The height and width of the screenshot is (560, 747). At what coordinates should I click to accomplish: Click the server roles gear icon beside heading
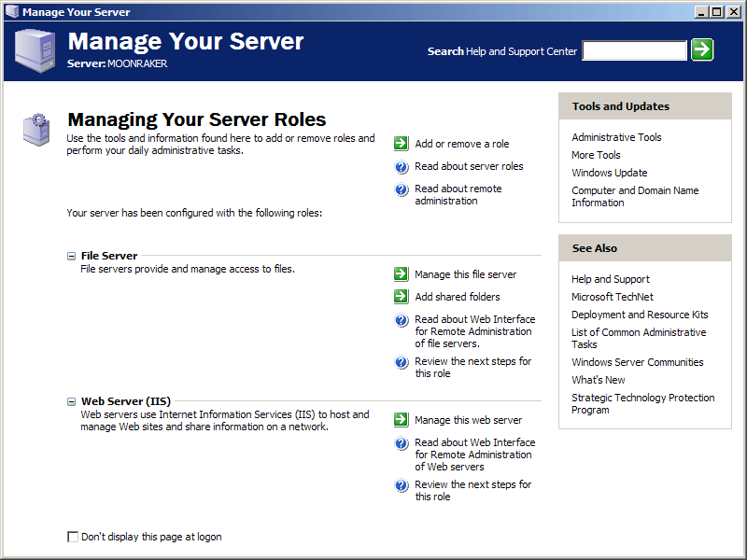tap(36, 129)
